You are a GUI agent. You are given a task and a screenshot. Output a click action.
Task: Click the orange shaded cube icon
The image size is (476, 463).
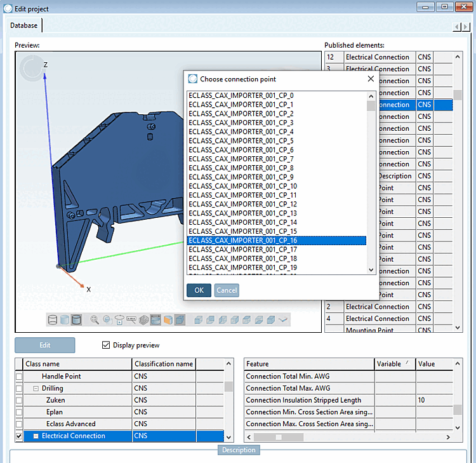[168, 319]
